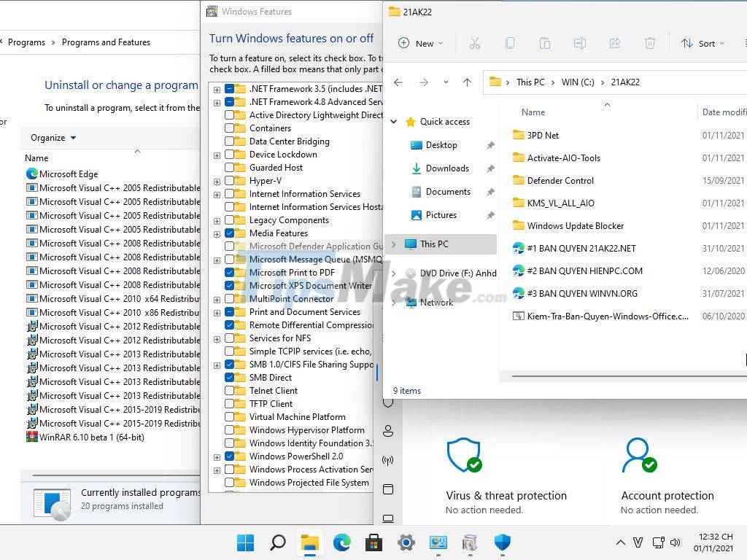Select Firewall & network icon in Security sidebar
This screenshot has height=560, width=747.
[x=388, y=460]
